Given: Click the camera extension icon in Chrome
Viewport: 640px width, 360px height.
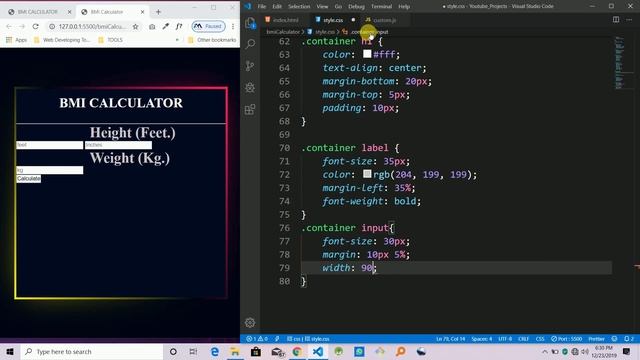Looking at the screenshot, I should pyautogui.click(x=152, y=27).
